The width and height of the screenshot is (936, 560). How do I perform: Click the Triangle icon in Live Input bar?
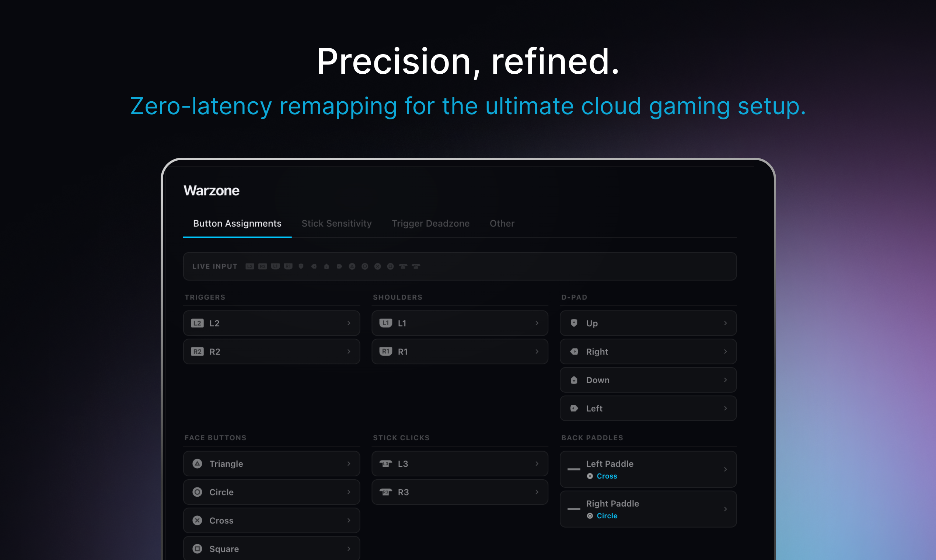click(x=353, y=266)
